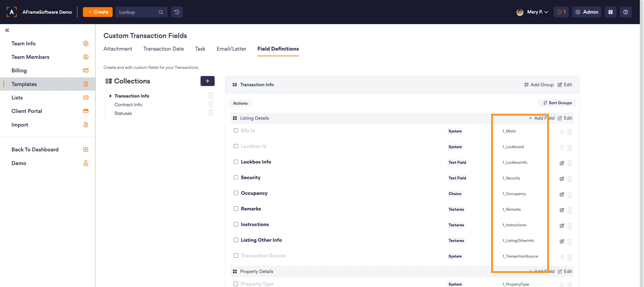Click edit pencil icon for Lockbox Info
644x287 pixels.
[562, 163]
